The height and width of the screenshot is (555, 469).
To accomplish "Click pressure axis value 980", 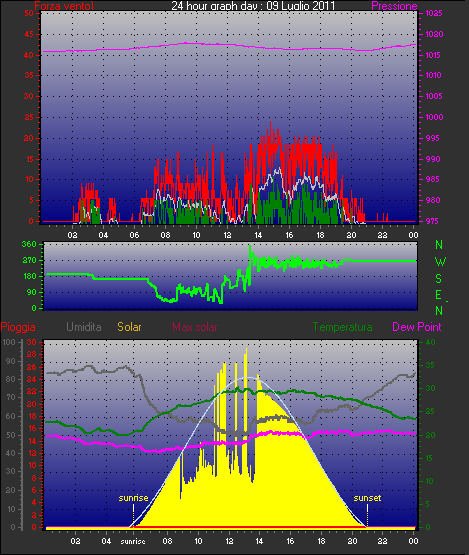I will pos(433,200).
